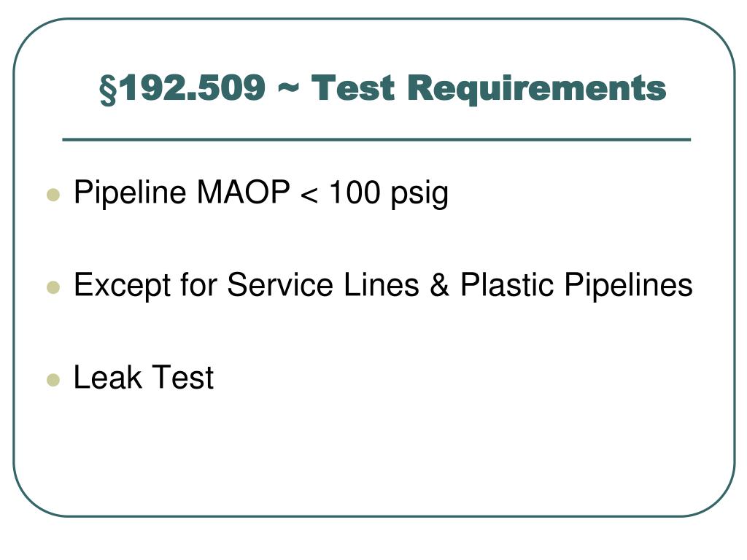Select the Service Lines text
Screen dimensions: 747x560
pos(323,284)
